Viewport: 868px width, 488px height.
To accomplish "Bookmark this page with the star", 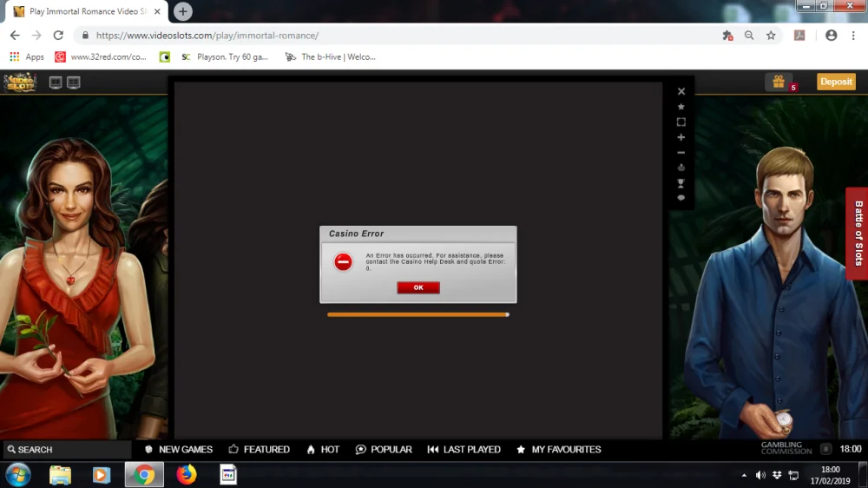I will click(771, 36).
